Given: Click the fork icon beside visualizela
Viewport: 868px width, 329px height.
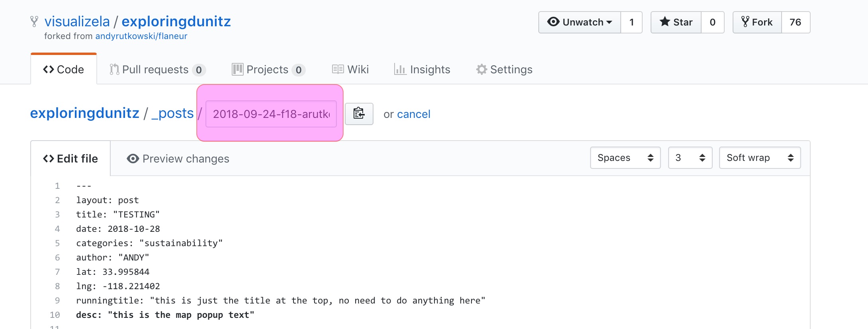Looking at the screenshot, I should [x=35, y=22].
